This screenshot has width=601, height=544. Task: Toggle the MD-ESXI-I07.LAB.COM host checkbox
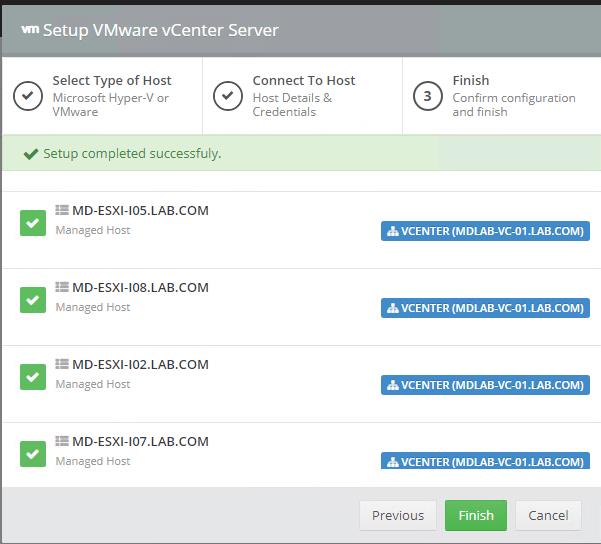click(x=33, y=454)
